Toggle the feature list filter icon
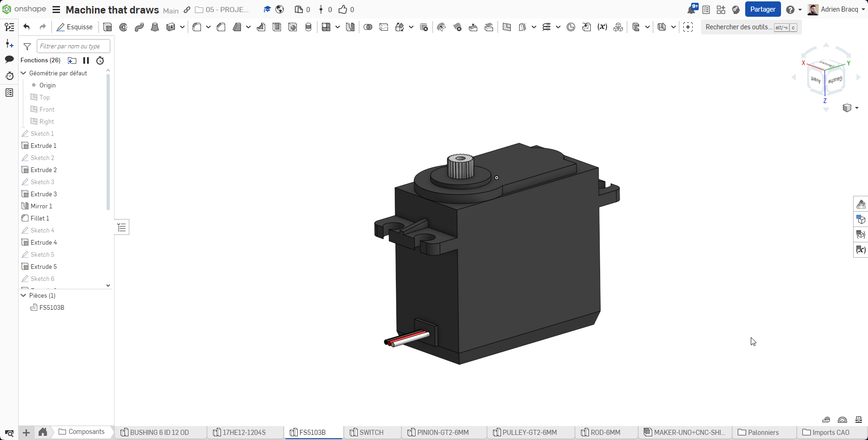The image size is (868, 440). [27, 47]
